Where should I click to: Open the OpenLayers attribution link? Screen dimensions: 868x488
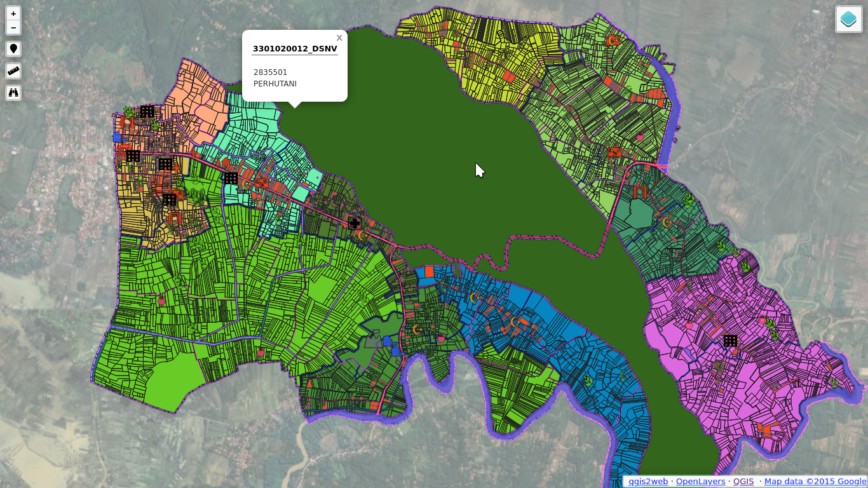(700, 482)
